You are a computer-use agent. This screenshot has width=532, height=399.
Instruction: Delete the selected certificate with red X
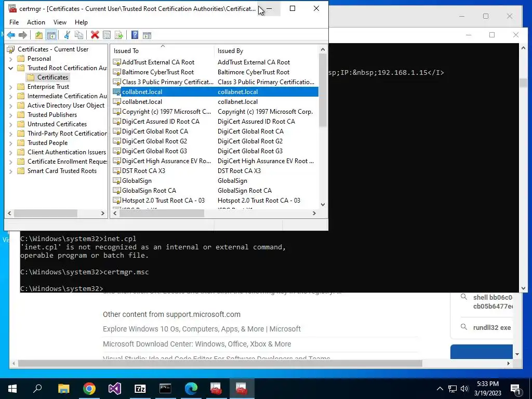tap(95, 35)
